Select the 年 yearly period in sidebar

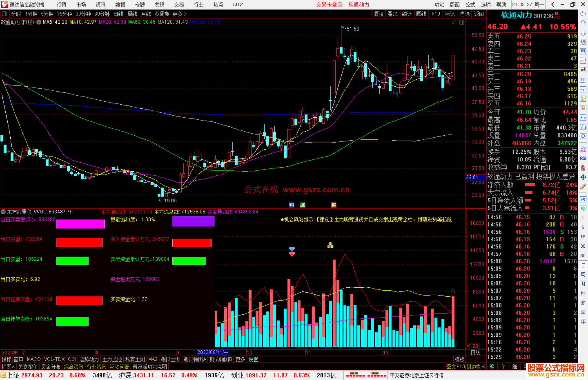[583, 321]
